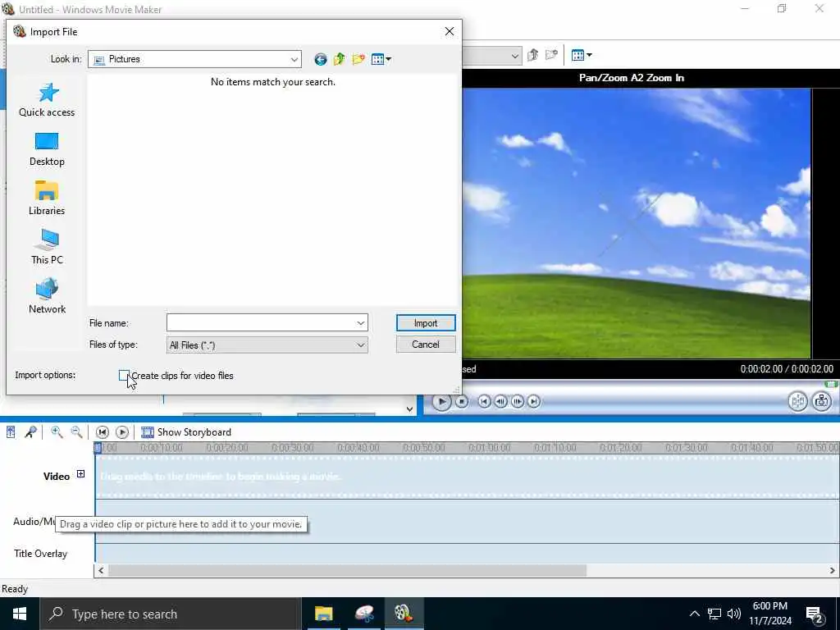Select Network in places sidebar
840x630 pixels.
click(x=47, y=296)
